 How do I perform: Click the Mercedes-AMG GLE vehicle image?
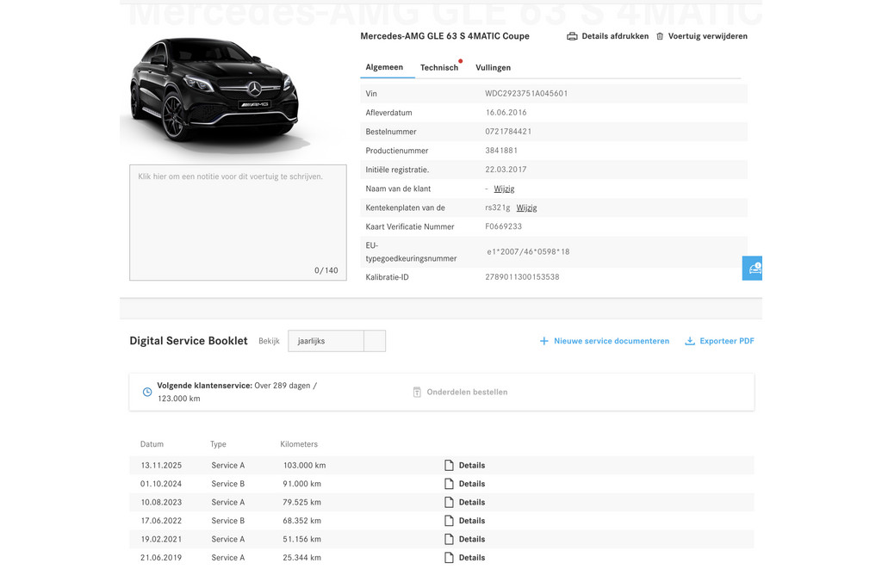(x=215, y=90)
